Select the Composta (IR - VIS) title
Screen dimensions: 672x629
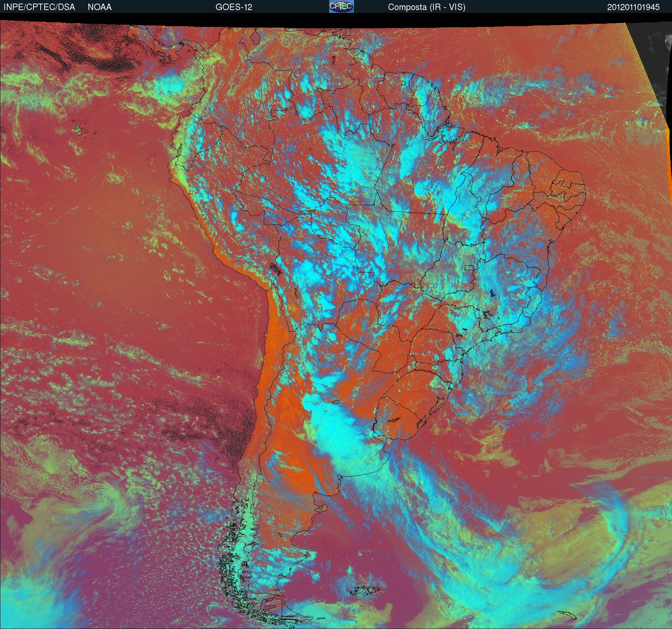click(427, 7)
